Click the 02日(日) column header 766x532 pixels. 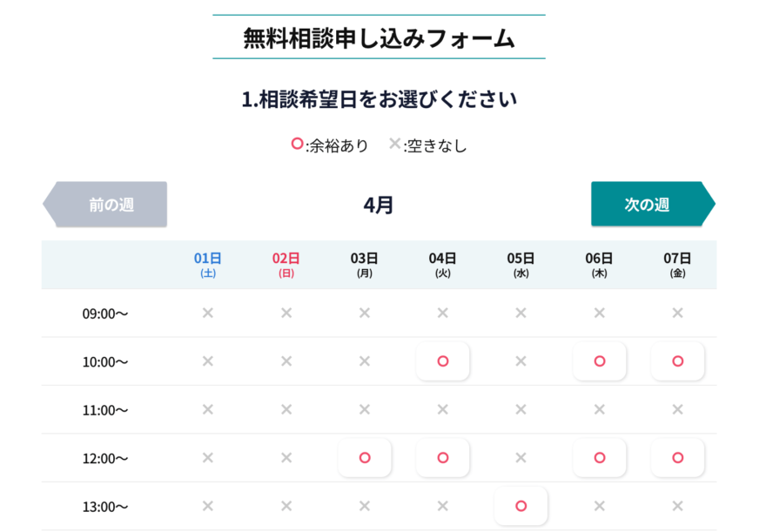(x=286, y=265)
